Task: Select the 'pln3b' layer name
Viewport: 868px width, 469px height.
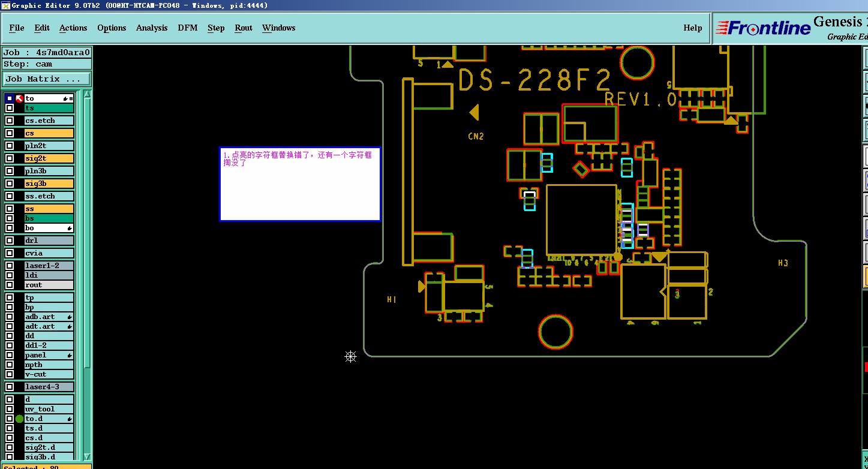Action: [x=49, y=171]
